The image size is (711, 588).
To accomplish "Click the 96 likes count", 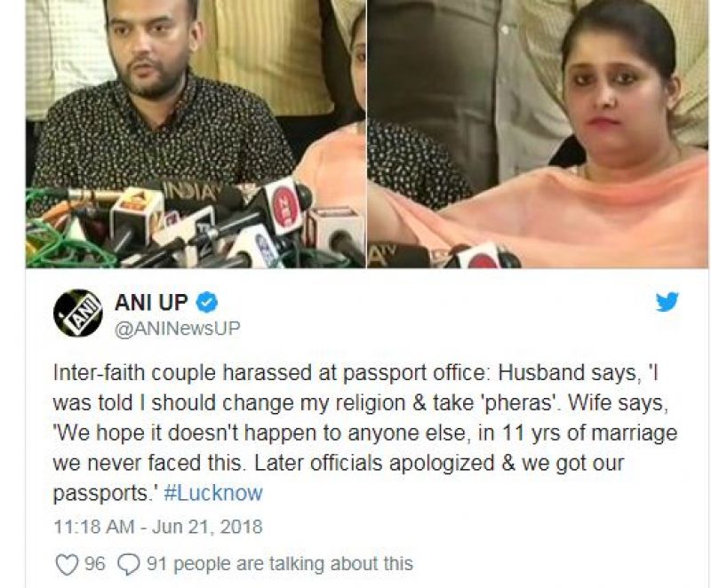I will click(x=95, y=564).
